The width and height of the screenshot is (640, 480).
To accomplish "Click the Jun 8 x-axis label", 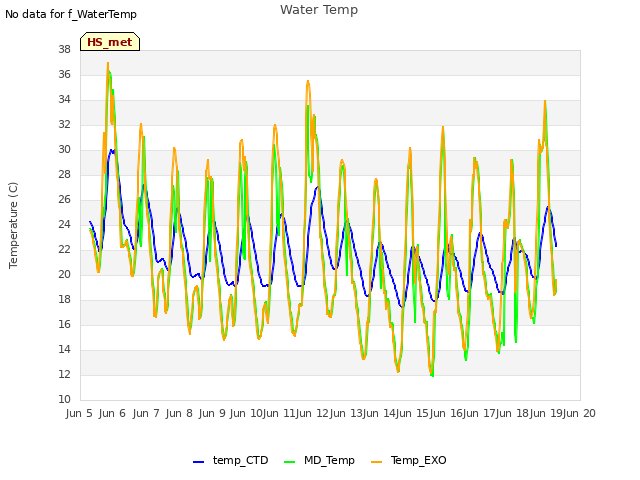I will pos(179,413).
